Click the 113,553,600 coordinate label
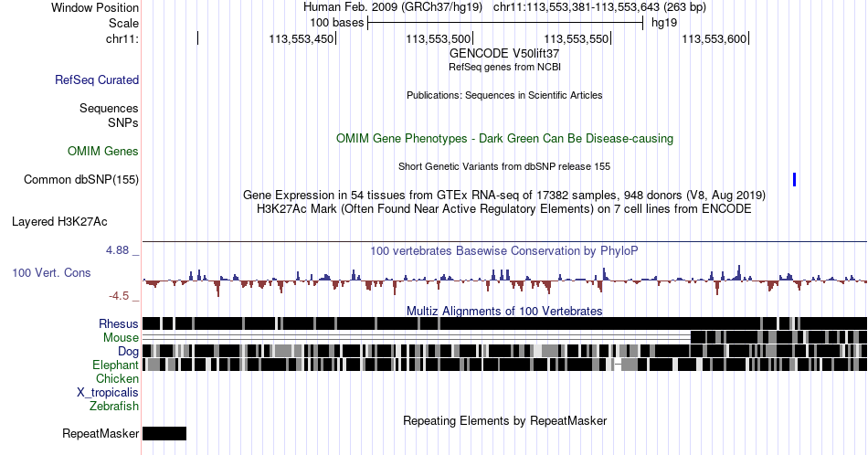Screen dimensions: 868x455 pos(714,38)
